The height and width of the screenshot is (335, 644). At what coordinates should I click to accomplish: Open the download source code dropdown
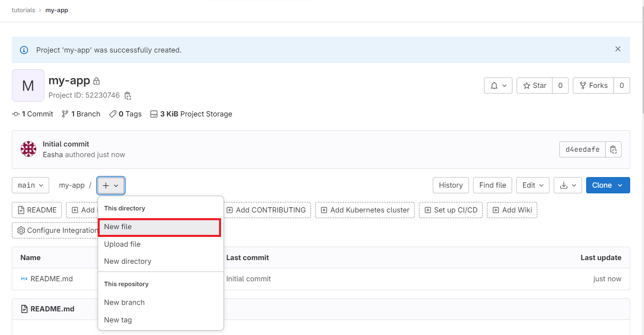pyautogui.click(x=568, y=185)
